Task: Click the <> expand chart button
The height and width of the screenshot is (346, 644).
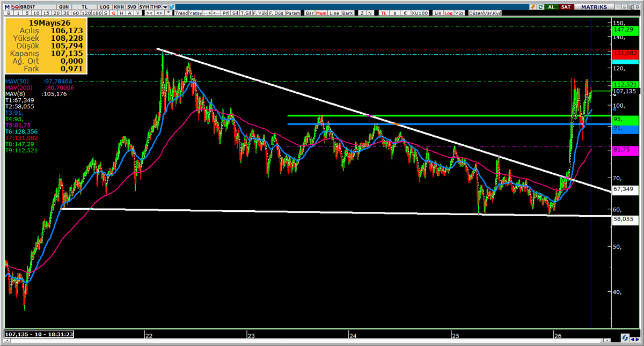Action: pyautogui.click(x=160, y=13)
